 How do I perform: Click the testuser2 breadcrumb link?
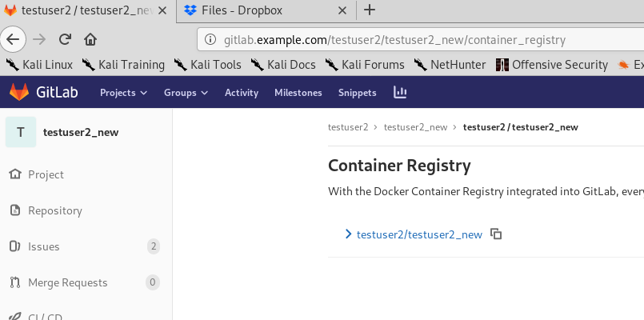click(x=348, y=127)
